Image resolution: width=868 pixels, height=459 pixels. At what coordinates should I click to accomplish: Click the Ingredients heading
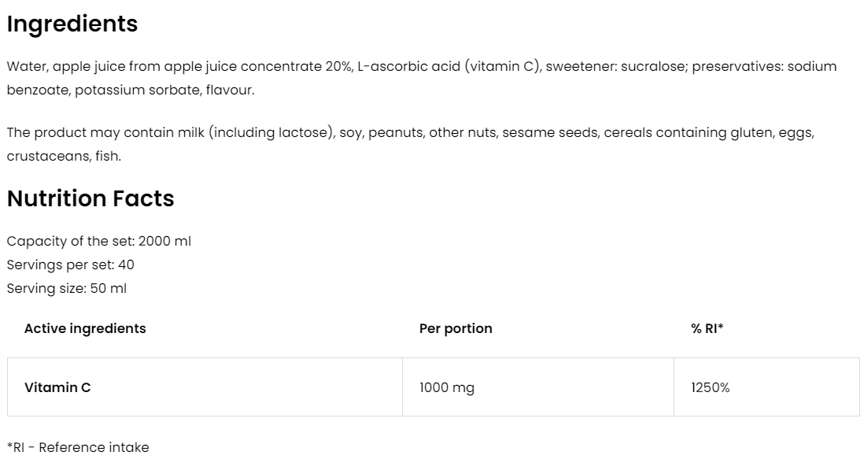[x=72, y=24]
